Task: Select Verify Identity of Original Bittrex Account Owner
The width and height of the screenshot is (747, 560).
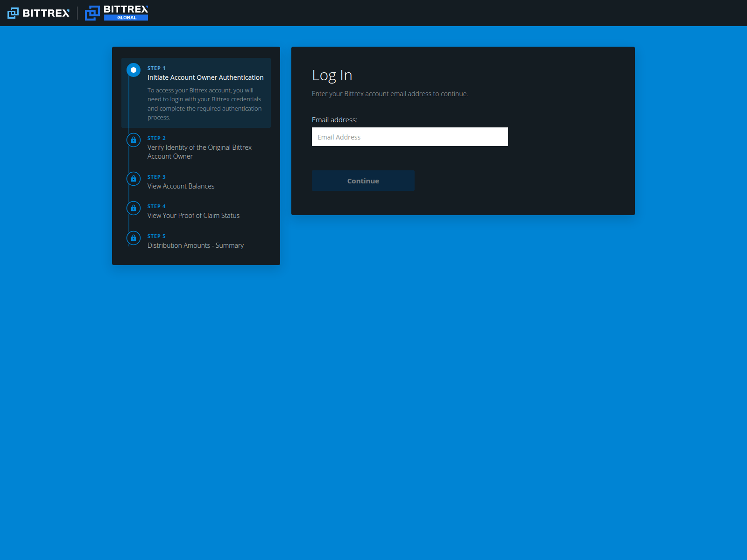Action: pyautogui.click(x=199, y=152)
